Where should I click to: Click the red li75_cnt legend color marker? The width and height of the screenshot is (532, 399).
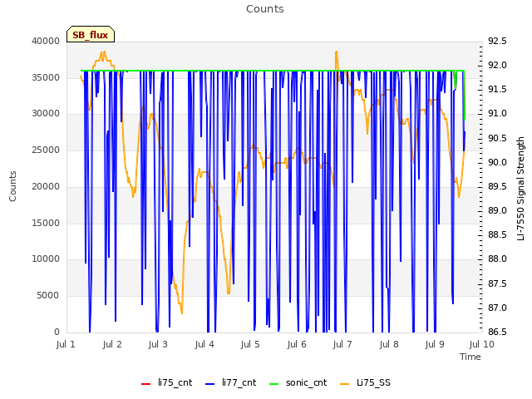(x=146, y=384)
